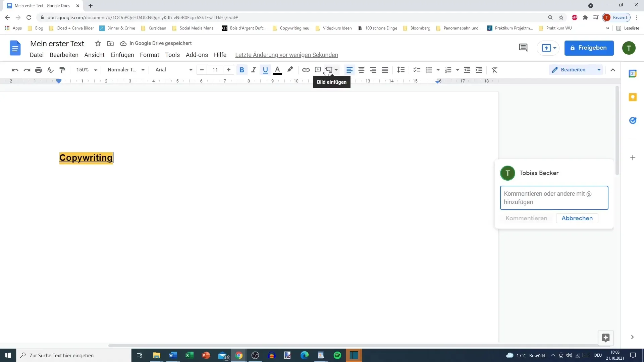Click the Undo arrow icon
Screen dimensions: 644x362
click(x=15, y=70)
